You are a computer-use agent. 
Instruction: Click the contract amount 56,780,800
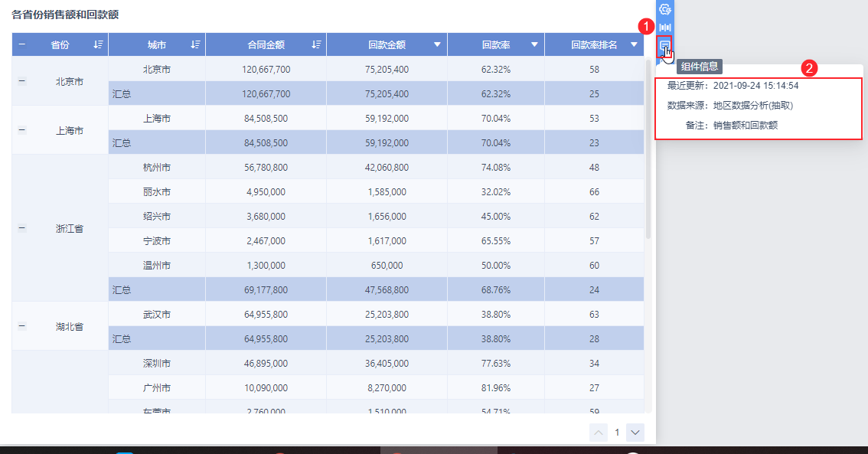[266, 167]
